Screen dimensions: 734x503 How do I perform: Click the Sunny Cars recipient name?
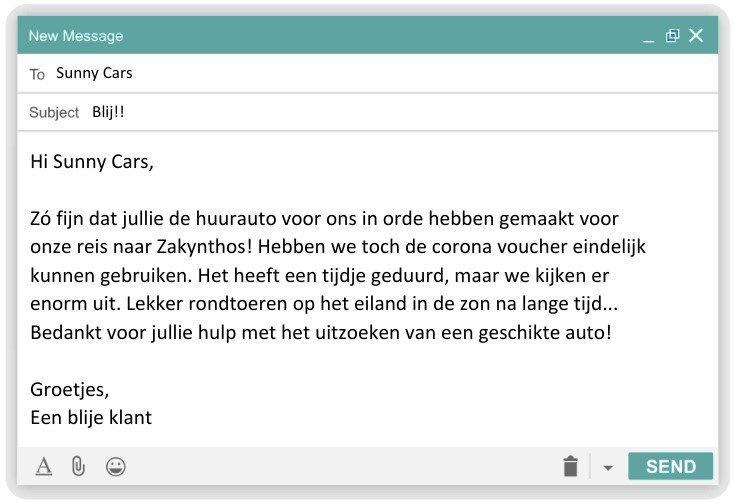click(x=94, y=73)
